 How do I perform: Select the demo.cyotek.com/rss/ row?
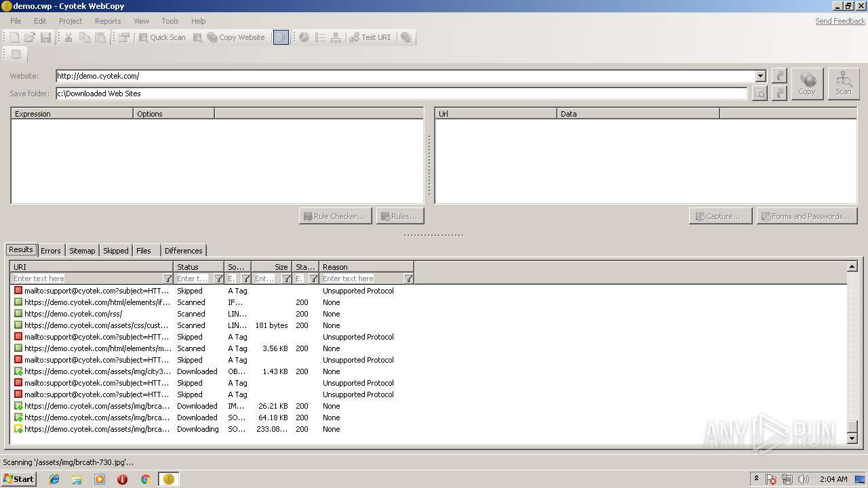428,314
